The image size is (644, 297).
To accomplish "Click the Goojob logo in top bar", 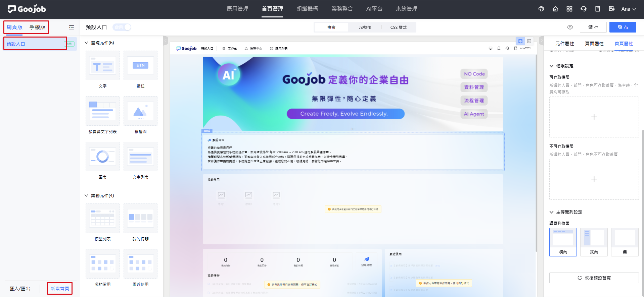I will point(27,9).
